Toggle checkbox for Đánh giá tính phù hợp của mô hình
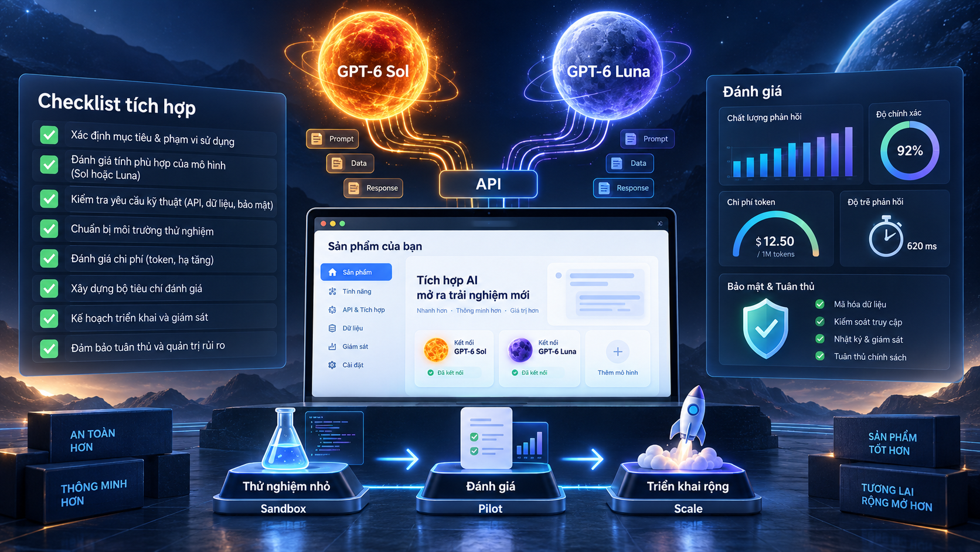The height and width of the screenshot is (552, 980). [x=49, y=165]
